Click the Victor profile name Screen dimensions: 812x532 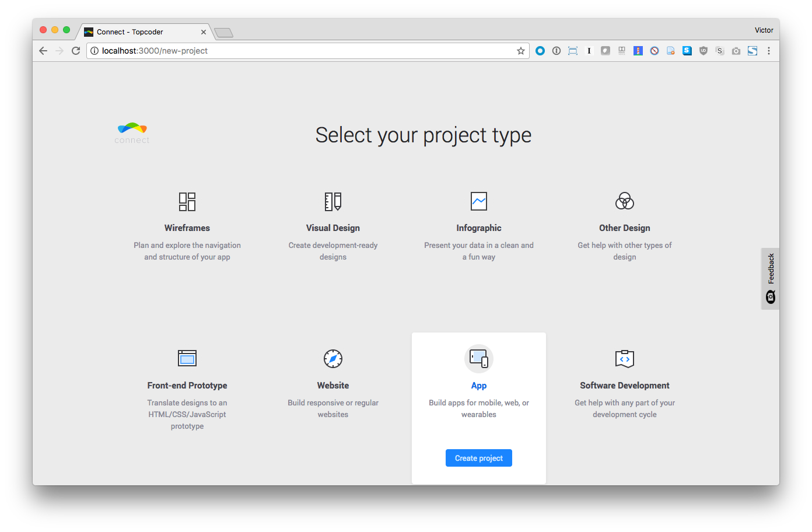tap(764, 30)
